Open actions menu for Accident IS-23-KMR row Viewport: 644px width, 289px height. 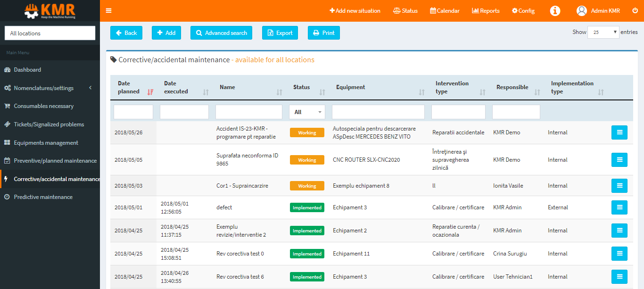click(x=619, y=132)
